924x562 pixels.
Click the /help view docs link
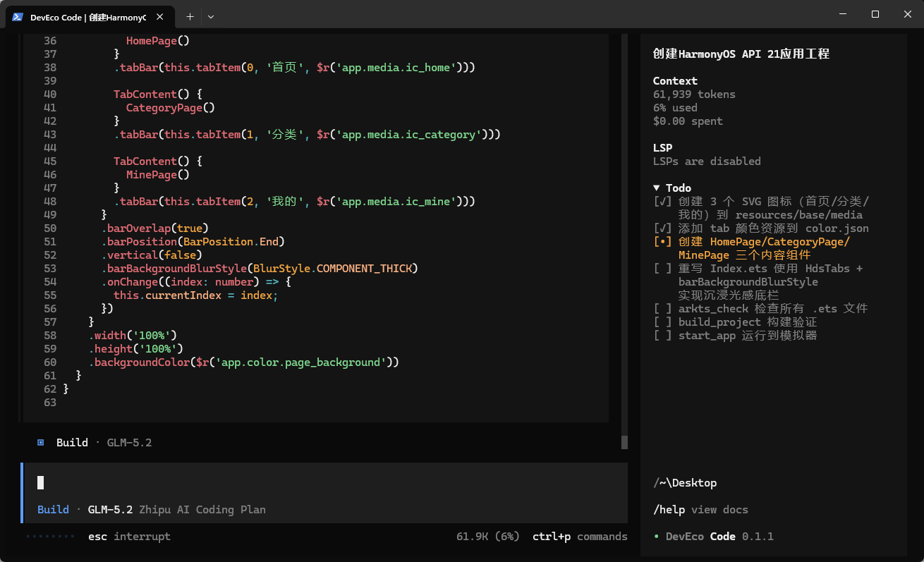[x=700, y=509]
